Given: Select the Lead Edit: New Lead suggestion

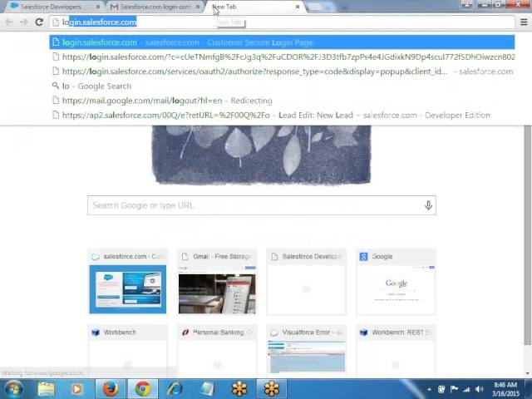Looking at the screenshot, I should (x=282, y=116).
